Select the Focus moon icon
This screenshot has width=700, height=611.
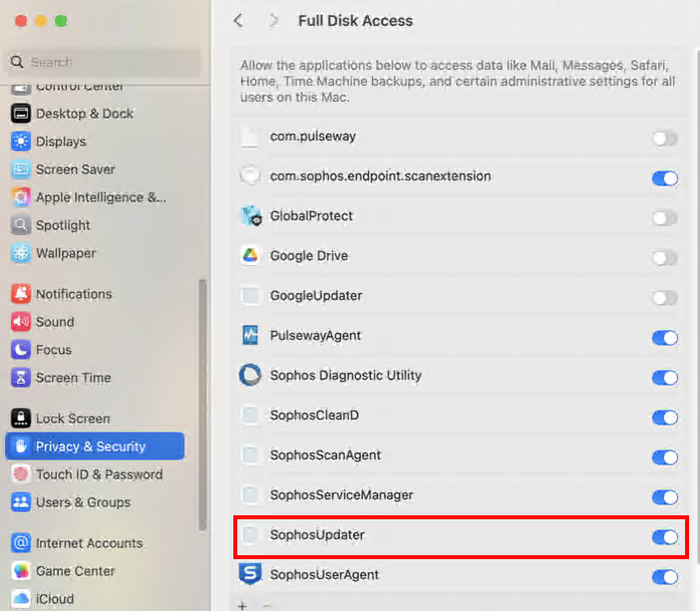tap(21, 350)
